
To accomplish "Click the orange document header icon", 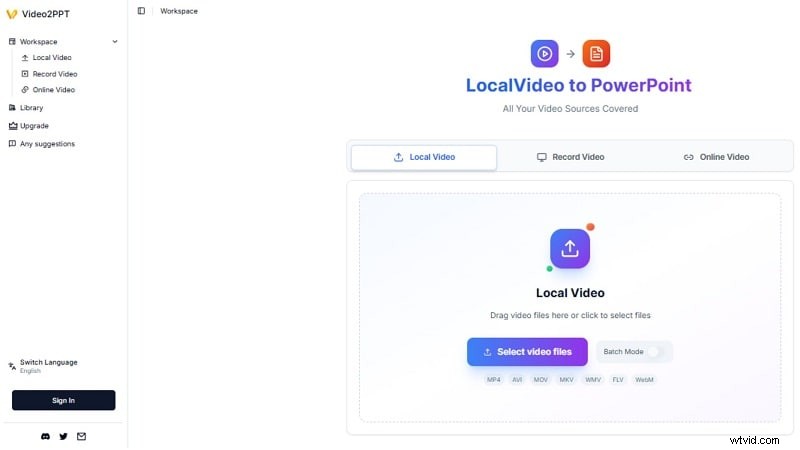I will click(596, 54).
